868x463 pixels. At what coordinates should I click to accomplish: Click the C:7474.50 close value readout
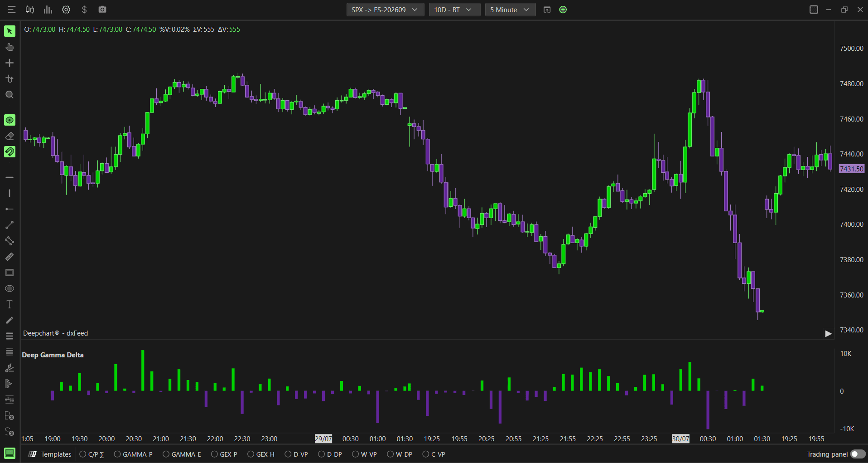click(x=141, y=29)
